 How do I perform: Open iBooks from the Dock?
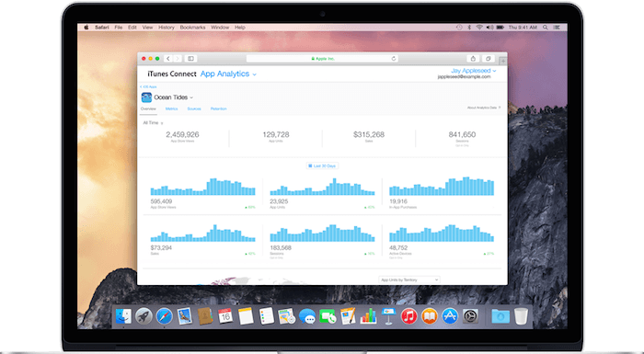(x=430, y=316)
